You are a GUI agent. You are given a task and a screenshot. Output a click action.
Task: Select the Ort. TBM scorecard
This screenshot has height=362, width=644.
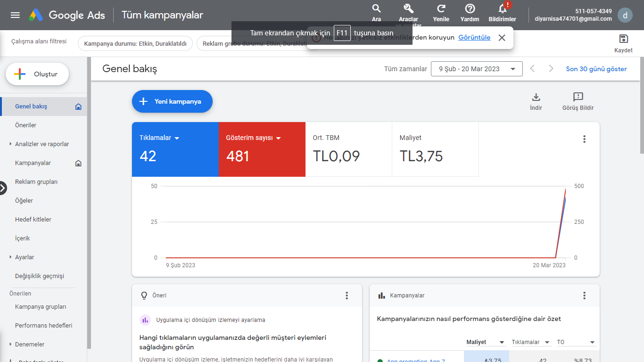[348, 149]
